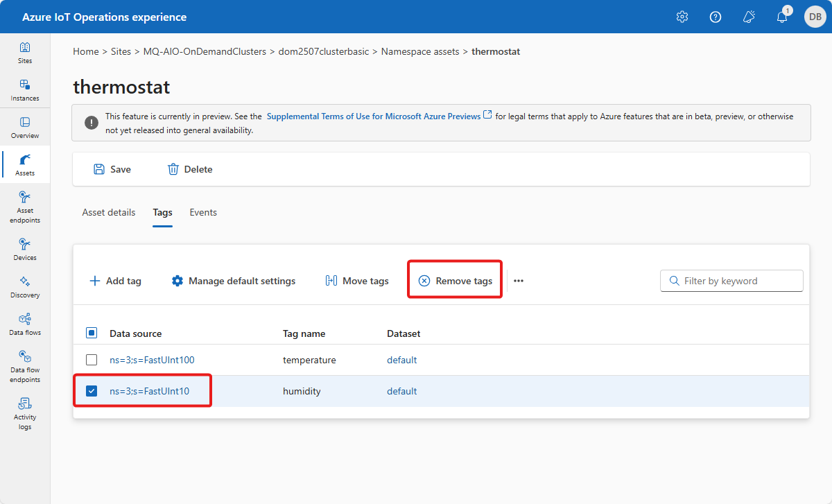Viewport: 832px width, 504px height.
Task: Click the temperature tag name cell
Action: point(309,360)
